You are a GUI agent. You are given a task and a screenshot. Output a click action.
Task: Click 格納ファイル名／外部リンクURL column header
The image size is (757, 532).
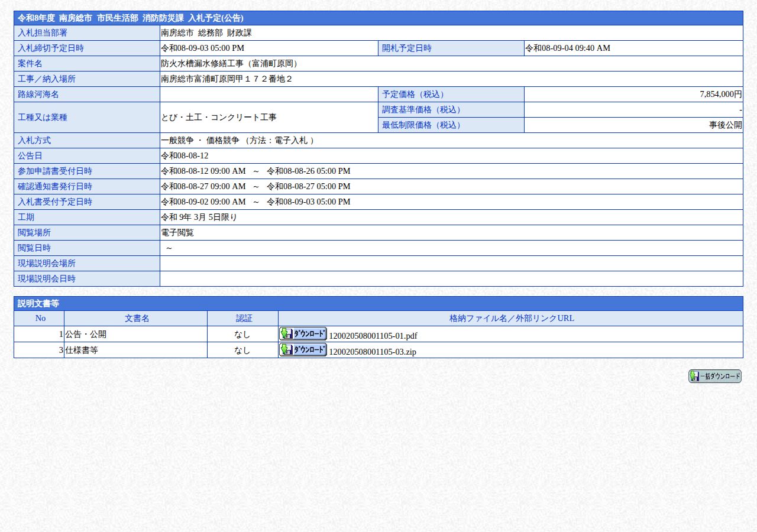pos(512,319)
